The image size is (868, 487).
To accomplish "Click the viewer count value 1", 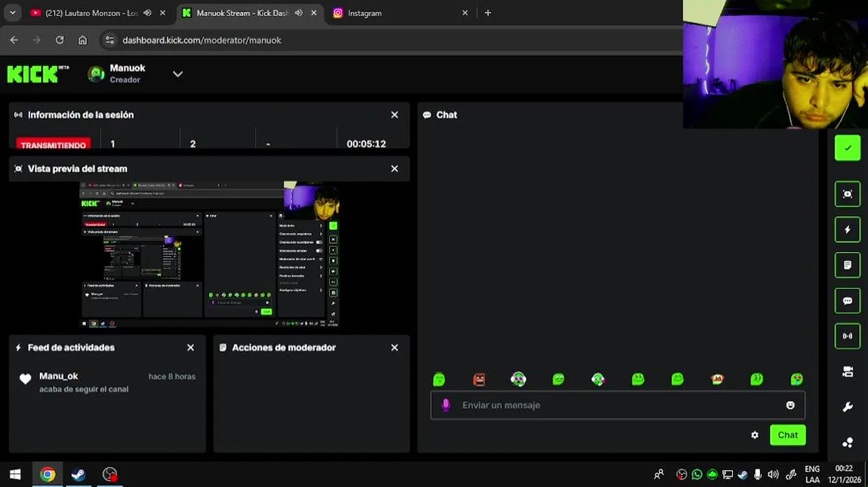I will (113, 144).
